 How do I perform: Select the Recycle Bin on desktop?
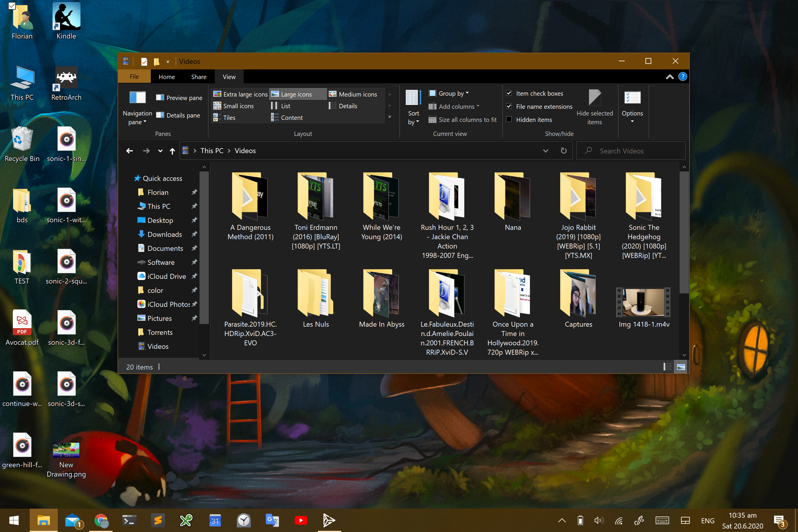click(x=22, y=144)
